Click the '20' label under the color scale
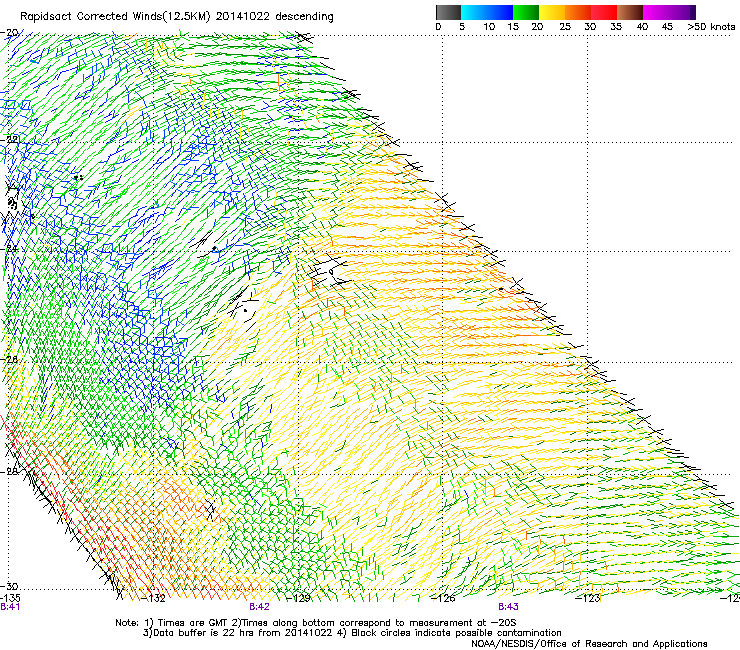The image size is (740, 650). 537,27
